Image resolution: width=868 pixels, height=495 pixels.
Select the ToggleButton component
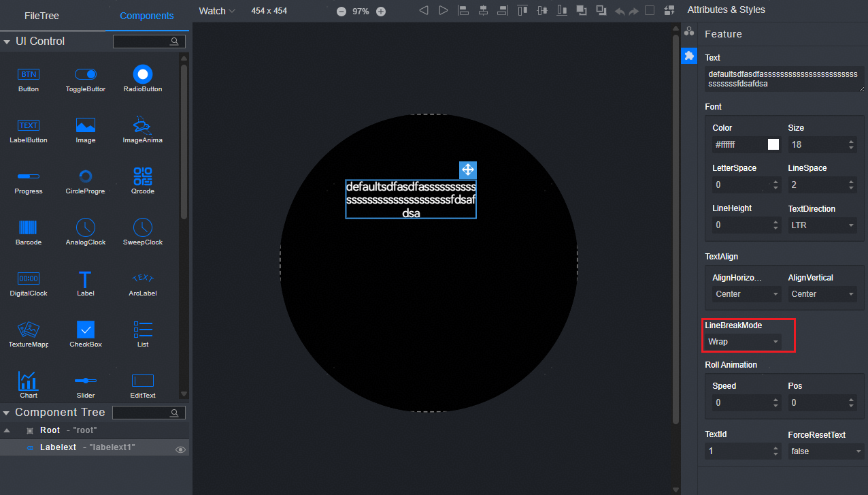pos(86,74)
